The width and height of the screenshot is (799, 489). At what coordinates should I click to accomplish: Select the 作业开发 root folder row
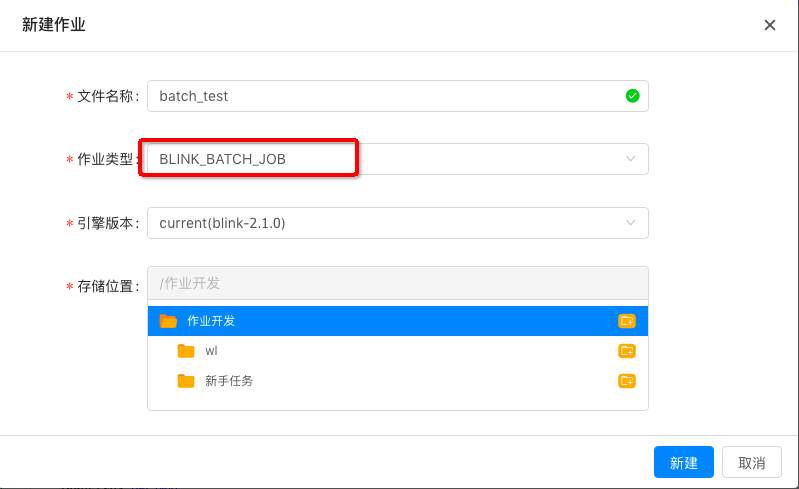(x=397, y=321)
